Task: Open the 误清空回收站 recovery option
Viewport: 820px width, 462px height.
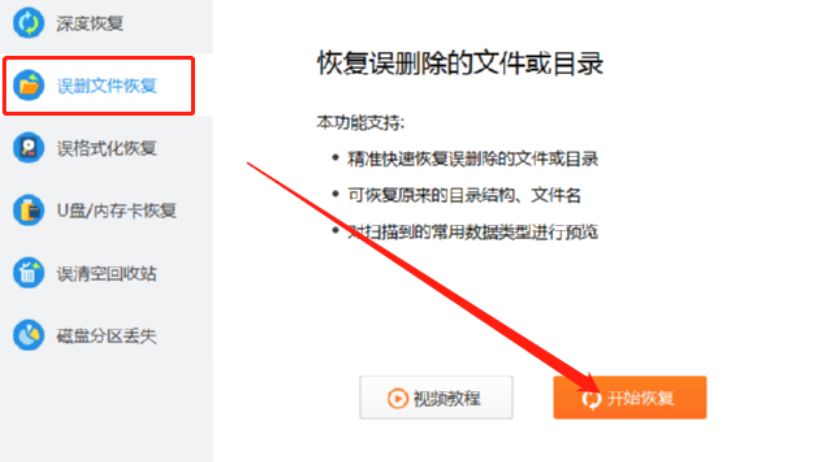Action: pos(106,273)
